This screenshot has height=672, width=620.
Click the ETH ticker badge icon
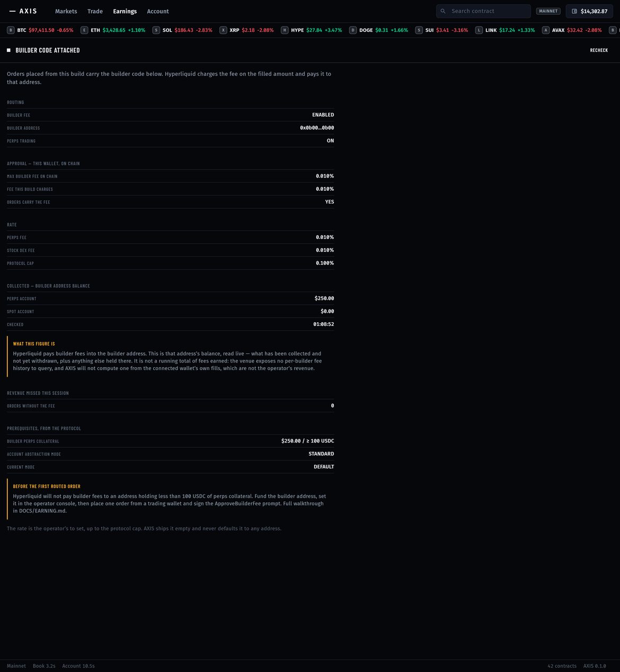84,30
